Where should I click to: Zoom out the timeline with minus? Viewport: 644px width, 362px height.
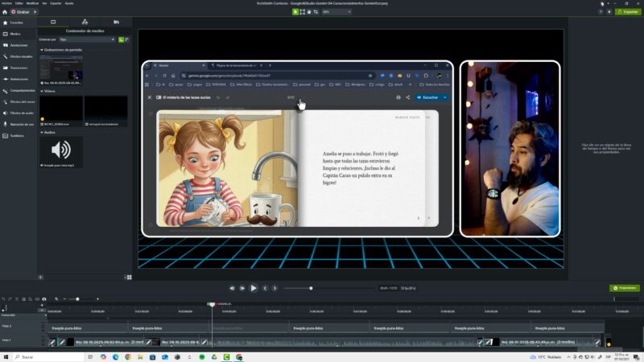(x=64, y=299)
